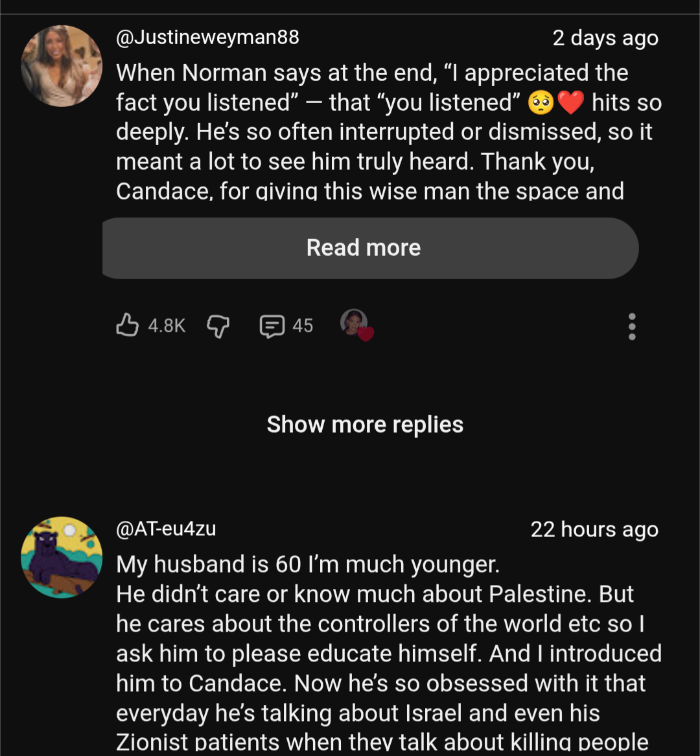Dislike the comment about Norman

(218, 326)
